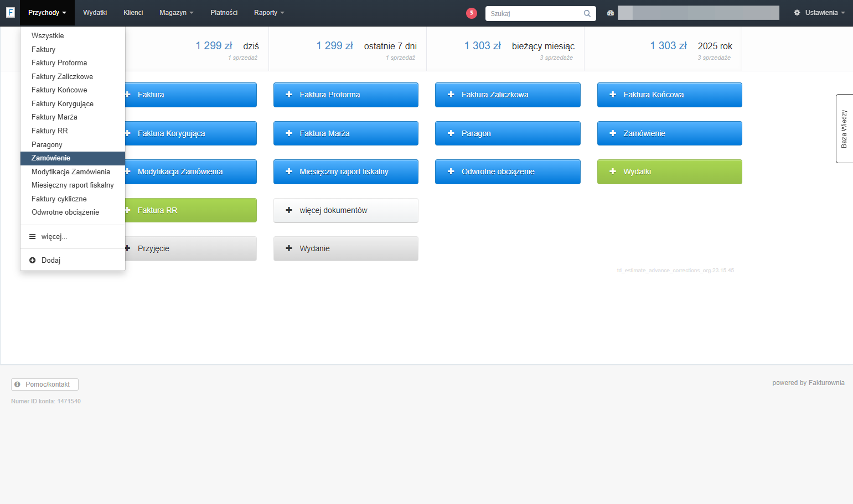Select Modyfikacje Zamówienia in the dropdown
Viewport: 853px width, 504px height.
73,172
